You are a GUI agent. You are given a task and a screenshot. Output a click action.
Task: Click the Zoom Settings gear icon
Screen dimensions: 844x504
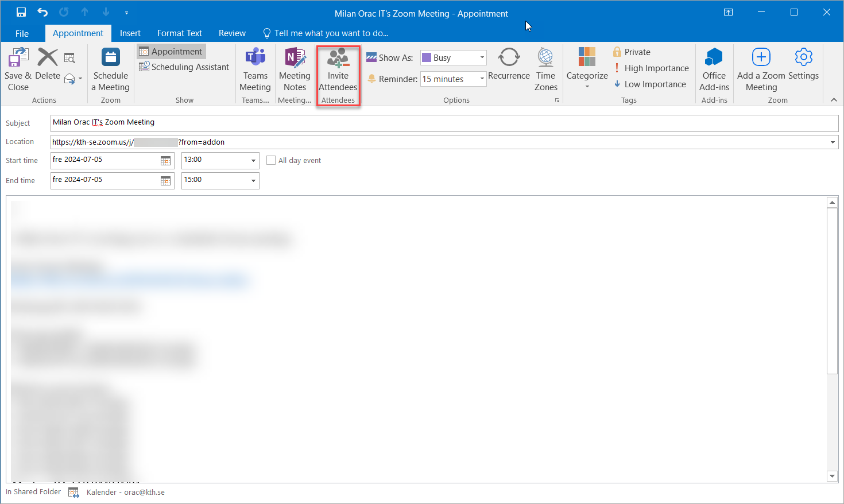click(803, 57)
